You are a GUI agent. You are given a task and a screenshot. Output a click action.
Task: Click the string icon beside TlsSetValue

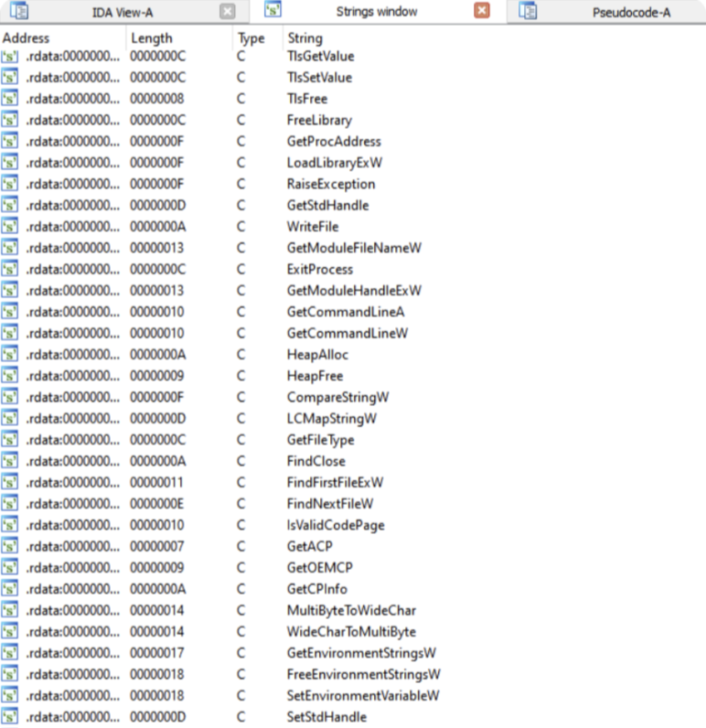10,78
